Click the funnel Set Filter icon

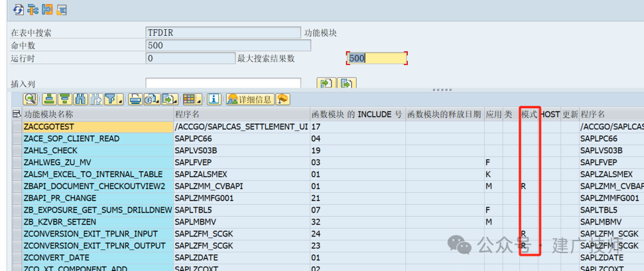tap(111, 98)
